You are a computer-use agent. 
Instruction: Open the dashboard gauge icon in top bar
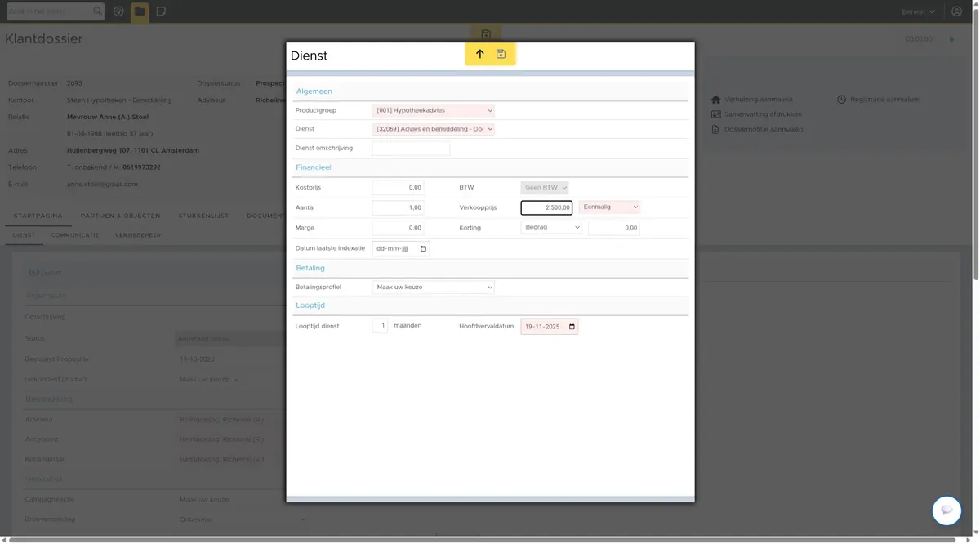(119, 11)
